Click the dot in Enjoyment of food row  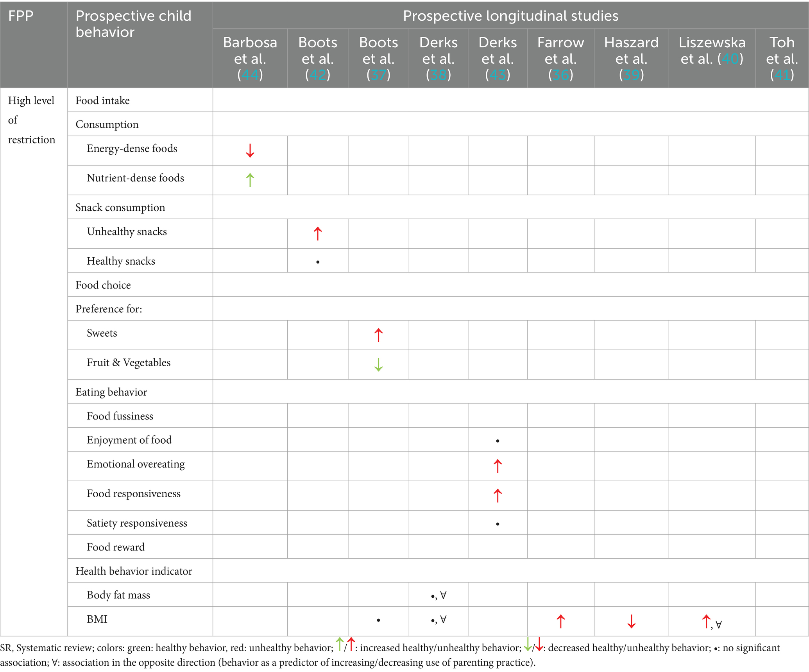tap(498, 441)
